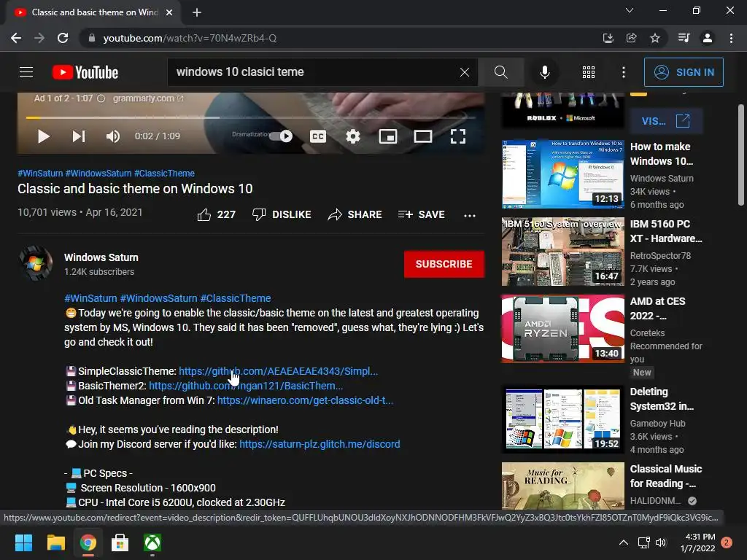The width and height of the screenshot is (747, 560).
Task: Clear the search box text
Action: (465, 72)
